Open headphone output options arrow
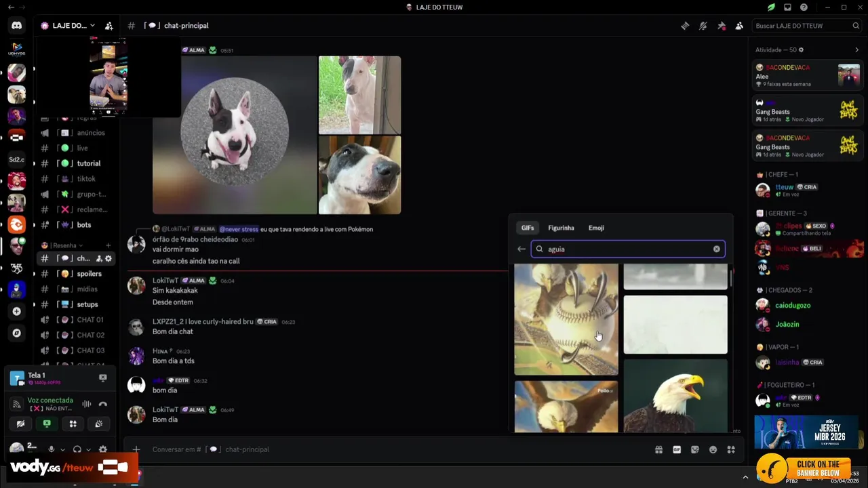This screenshot has width=868, height=488. (x=88, y=449)
